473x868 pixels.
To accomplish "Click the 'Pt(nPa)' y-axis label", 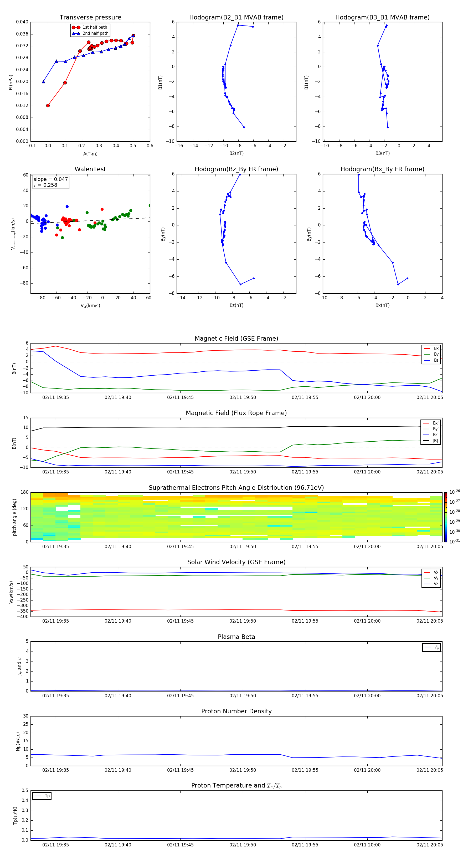I will (x=11, y=82).
